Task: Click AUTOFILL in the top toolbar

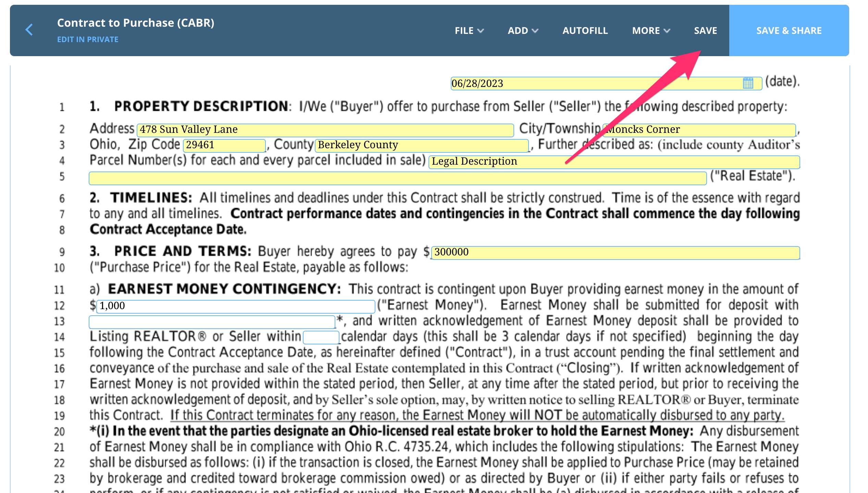Action: (584, 30)
